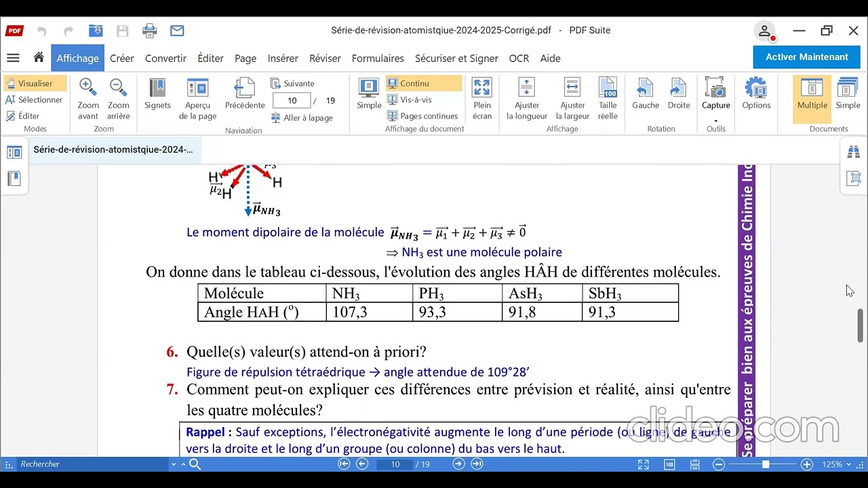868x488 pixels.
Task: Click Ajuster la longueur
Action: [527, 98]
